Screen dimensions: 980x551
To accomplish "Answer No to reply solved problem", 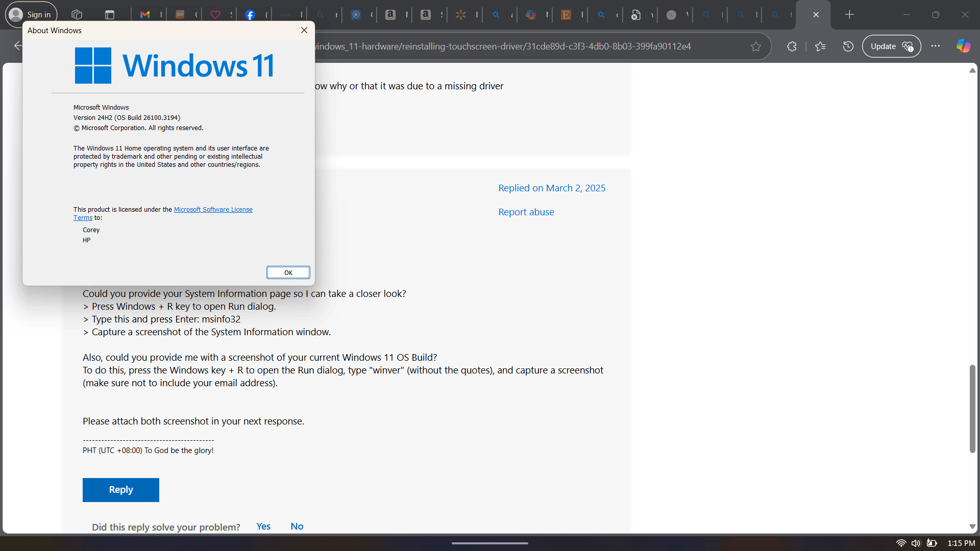I will coord(297,527).
